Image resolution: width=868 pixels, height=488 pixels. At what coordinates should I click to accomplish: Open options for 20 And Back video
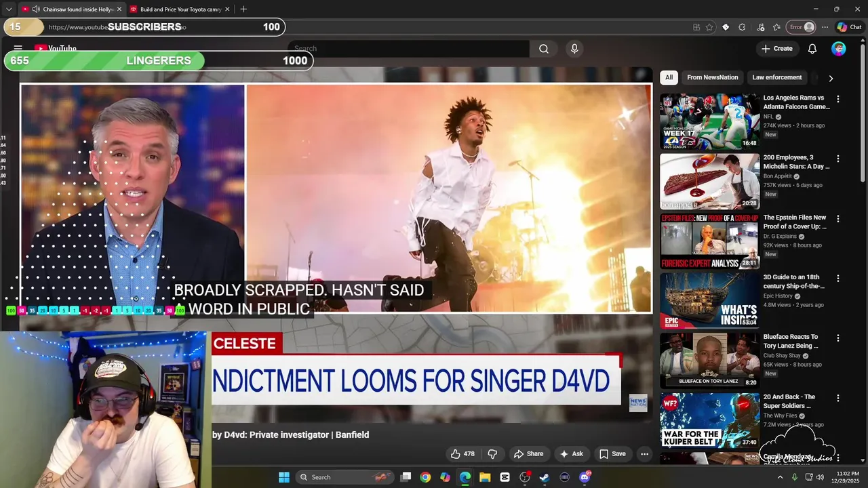tap(837, 398)
